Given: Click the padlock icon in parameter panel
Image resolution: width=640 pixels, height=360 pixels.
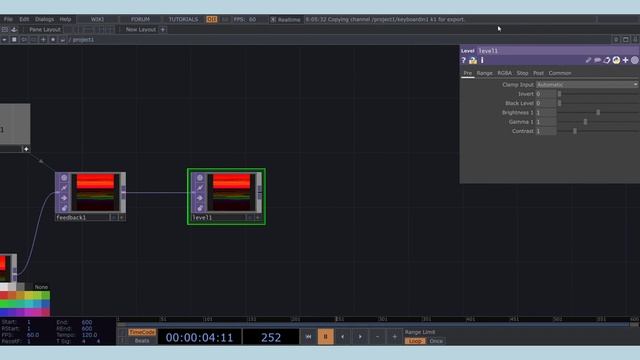Looking at the screenshot, I should [473, 60].
